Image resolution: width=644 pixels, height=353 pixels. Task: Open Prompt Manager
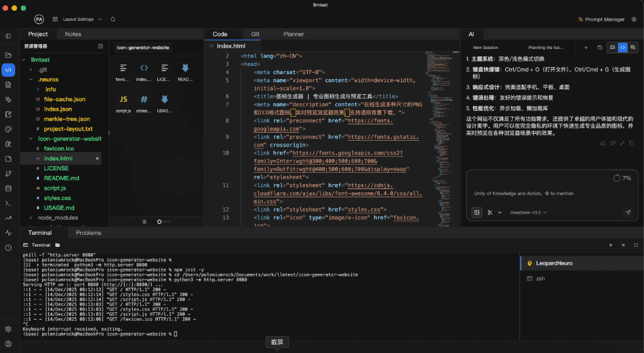pyautogui.click(x=601, y=19)
